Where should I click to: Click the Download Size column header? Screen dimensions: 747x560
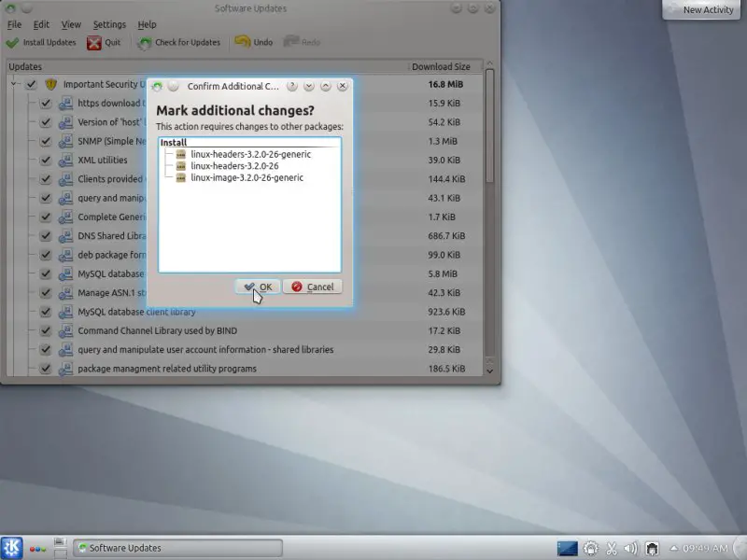pyautogui.click(x=441, y=66)
